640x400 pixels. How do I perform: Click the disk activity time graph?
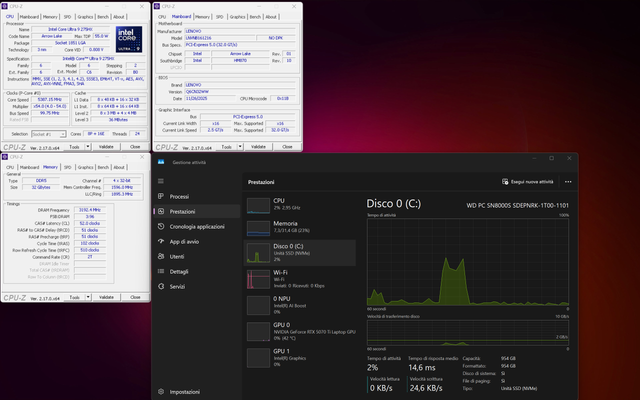point(468,262)
